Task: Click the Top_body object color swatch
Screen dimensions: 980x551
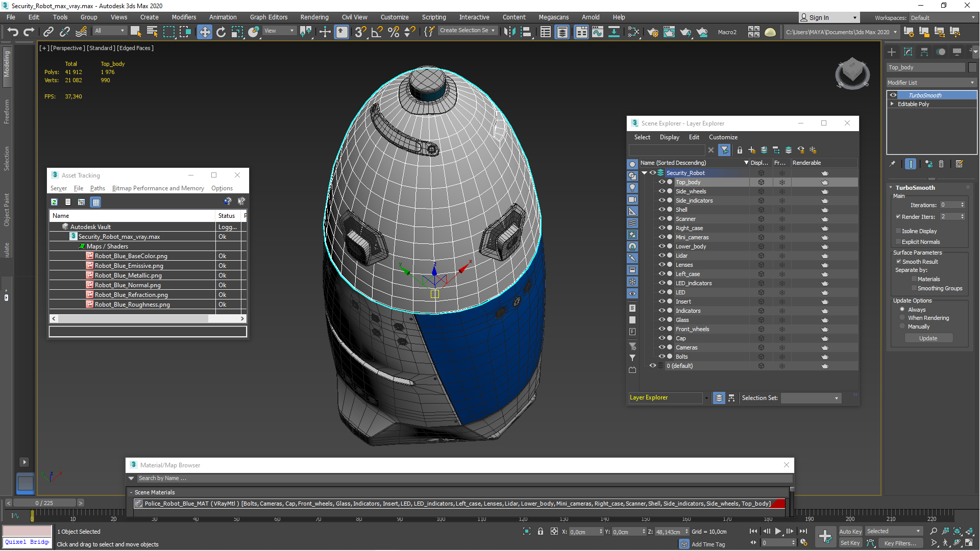Action: click(x=972, y=67)
